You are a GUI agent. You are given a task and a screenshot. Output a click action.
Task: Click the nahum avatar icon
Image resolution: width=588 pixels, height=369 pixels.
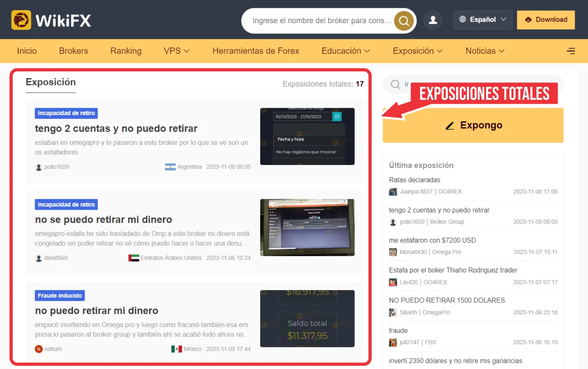pos(39,349)
